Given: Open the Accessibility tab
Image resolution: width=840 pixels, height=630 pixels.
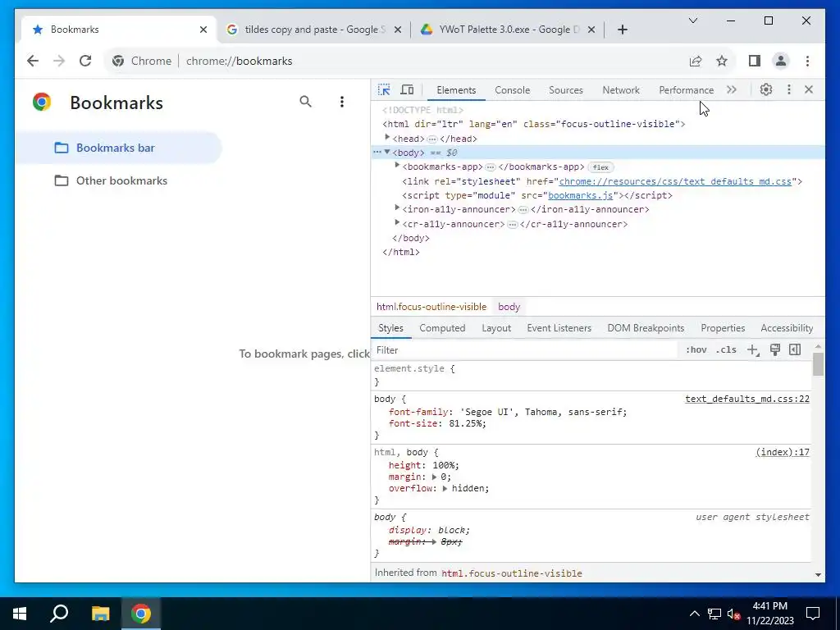Looking at the screenshot, I should click(787, 328).
